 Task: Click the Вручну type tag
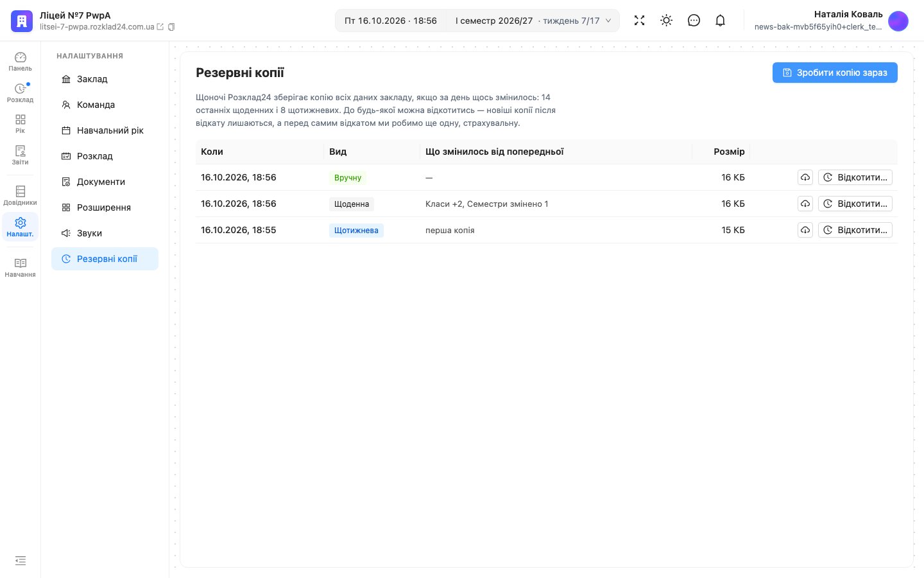[x=348, y=178]
